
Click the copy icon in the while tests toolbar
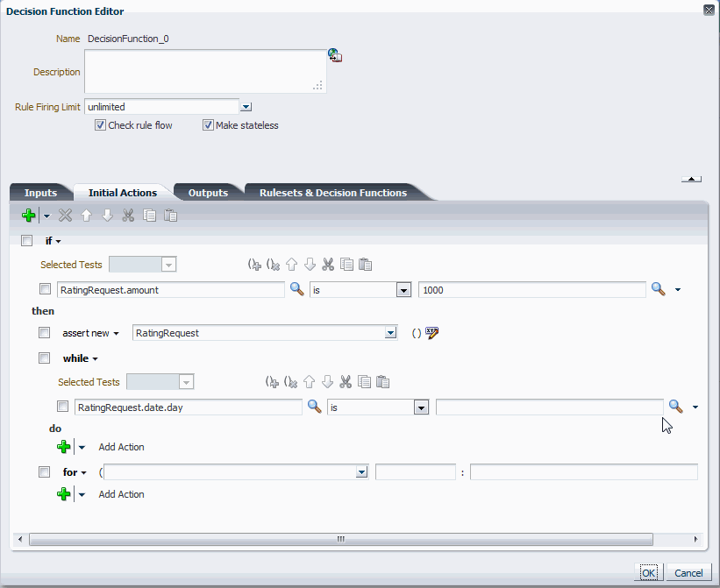(x=364, y=382)
